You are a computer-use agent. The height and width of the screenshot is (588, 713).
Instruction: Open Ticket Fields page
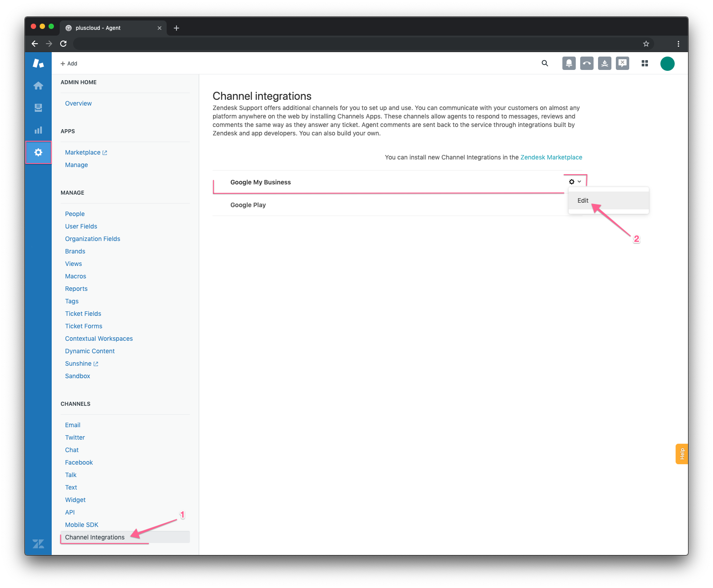83,314
